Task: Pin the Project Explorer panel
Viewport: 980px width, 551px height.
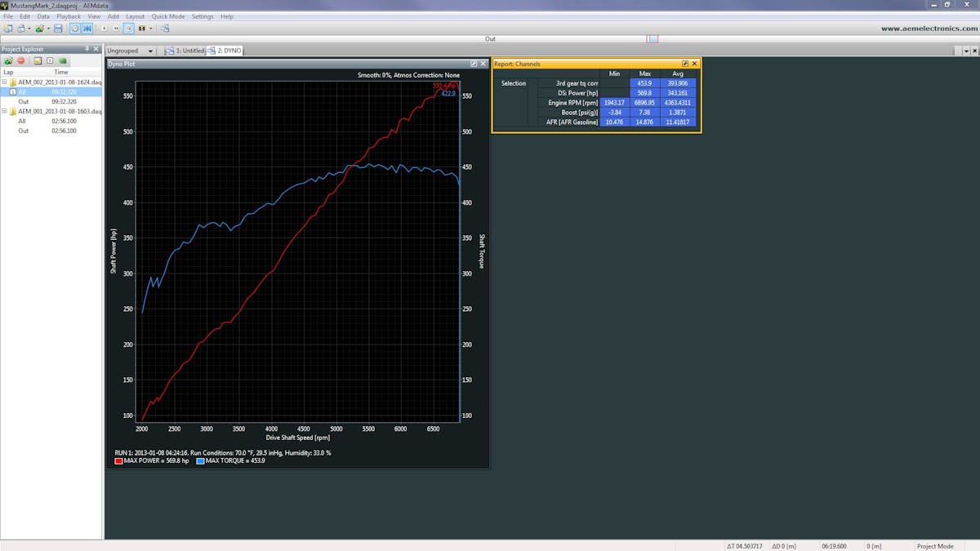Action: 87,49
